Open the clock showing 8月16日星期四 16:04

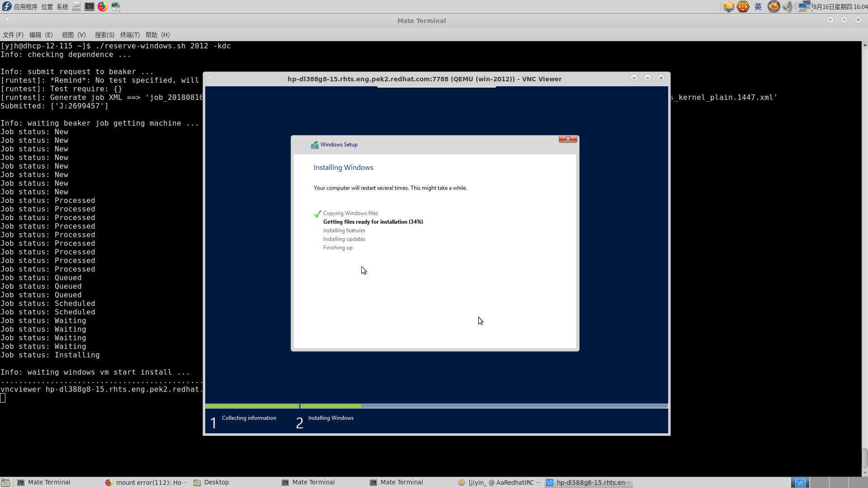click(840, 7)
